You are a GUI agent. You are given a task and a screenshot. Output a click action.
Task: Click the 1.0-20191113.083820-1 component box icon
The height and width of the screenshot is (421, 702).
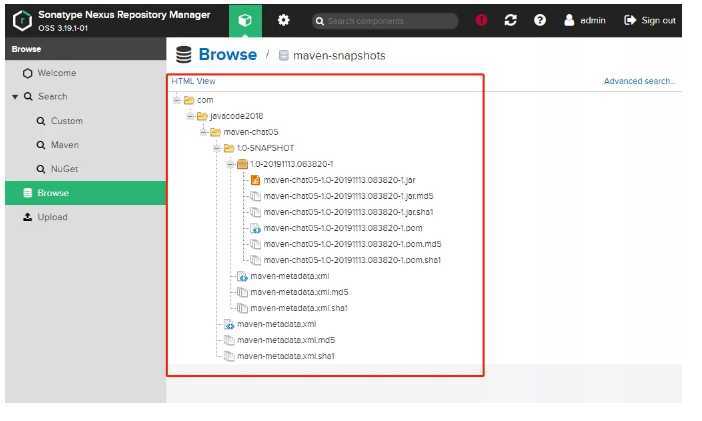[242, 164]
